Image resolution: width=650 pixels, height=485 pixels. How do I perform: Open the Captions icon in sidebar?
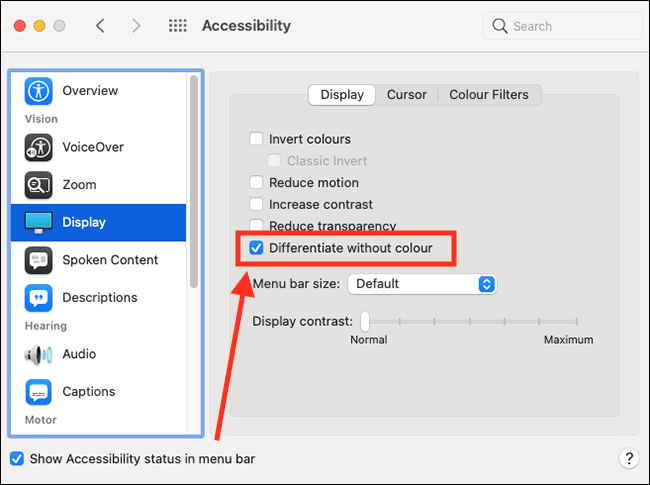[x=39, y=392]
